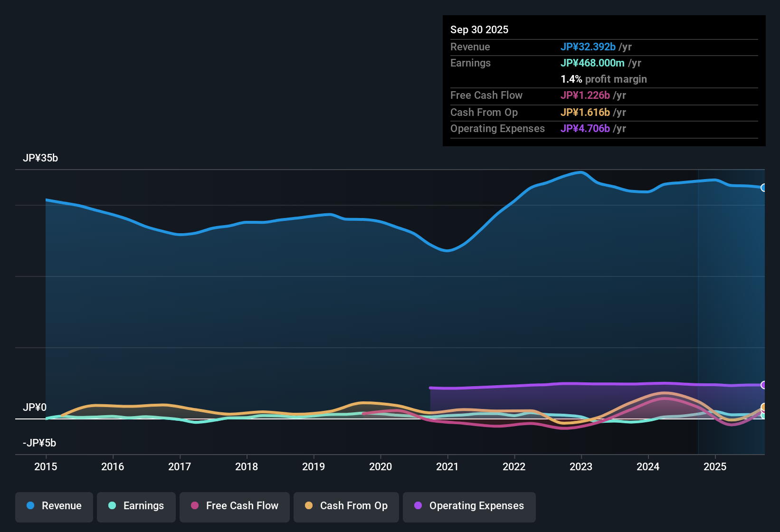The image size is (780, 532).
Task: Select the blue Revenue dot icon in legend
Action: [30, 506]
